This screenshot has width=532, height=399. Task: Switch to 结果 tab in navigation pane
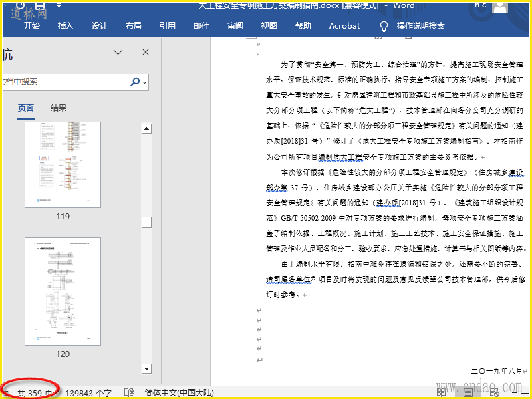(59, 108)
